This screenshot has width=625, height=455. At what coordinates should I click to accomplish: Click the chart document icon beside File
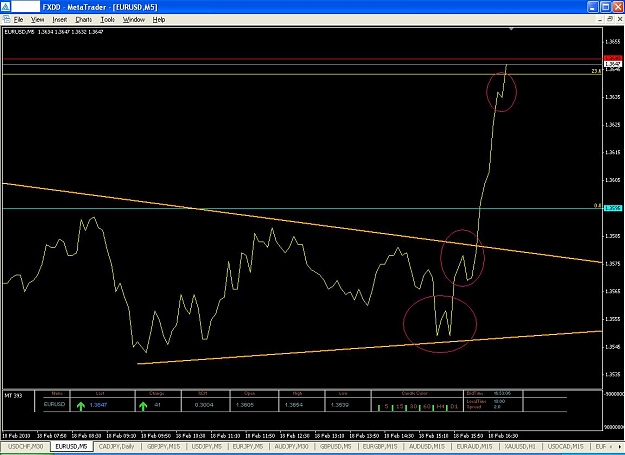6,19
